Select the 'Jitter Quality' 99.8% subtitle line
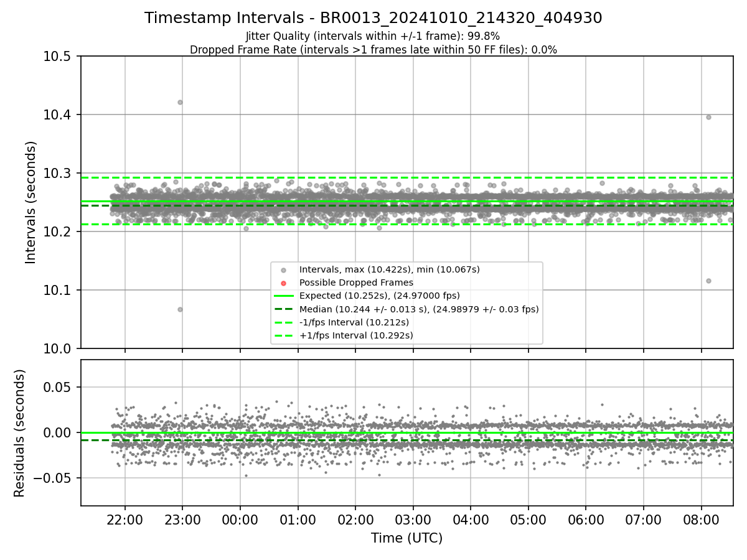The width and height of the screenshot is (747, 560). pos(373,36)
